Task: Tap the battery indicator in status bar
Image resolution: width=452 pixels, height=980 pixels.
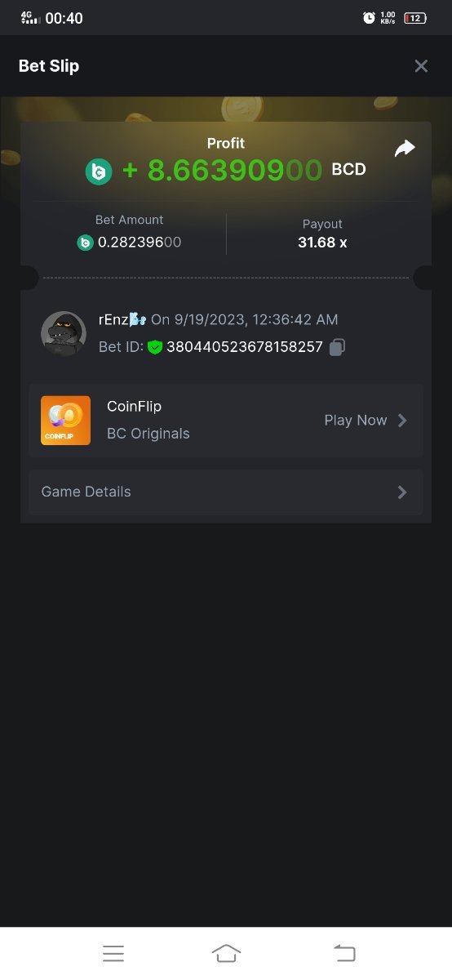Action: coord(415,18)
